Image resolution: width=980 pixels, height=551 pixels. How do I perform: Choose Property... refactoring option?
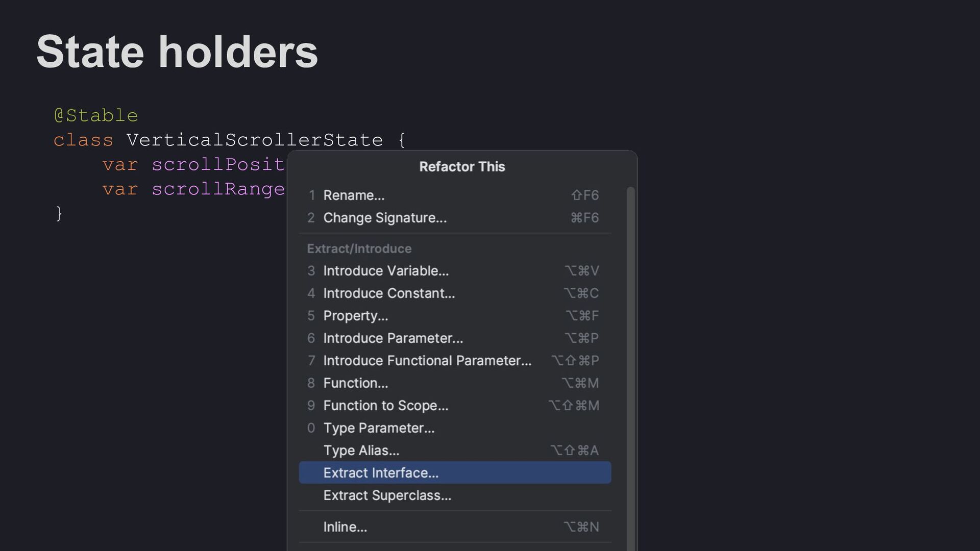click(356, 316)
